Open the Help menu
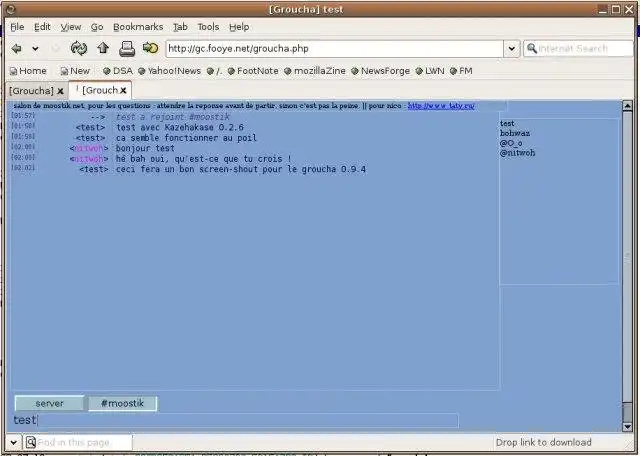 239,27
